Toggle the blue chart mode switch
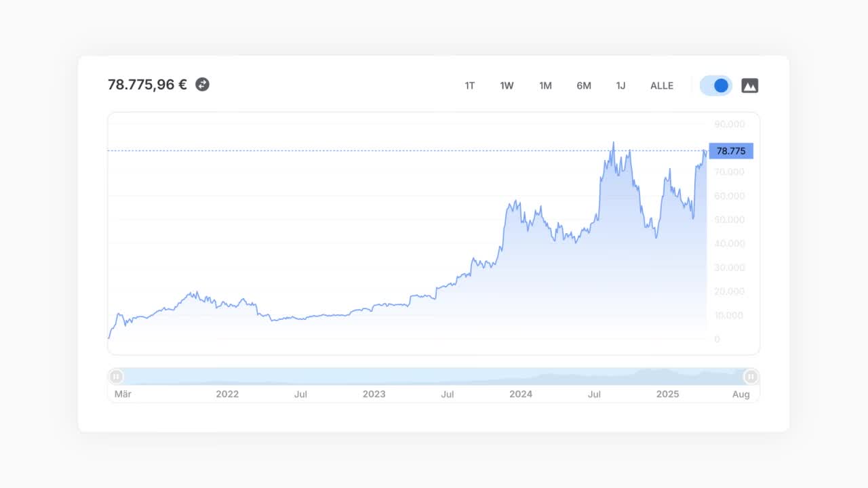 click(716, 85)
